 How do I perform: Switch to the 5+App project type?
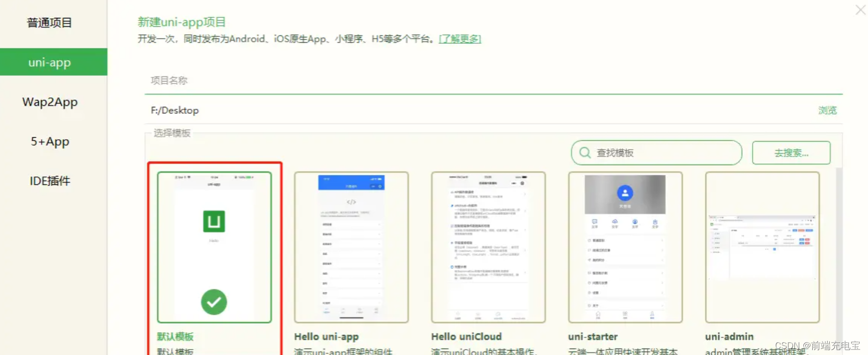click(x=50, y=142)
